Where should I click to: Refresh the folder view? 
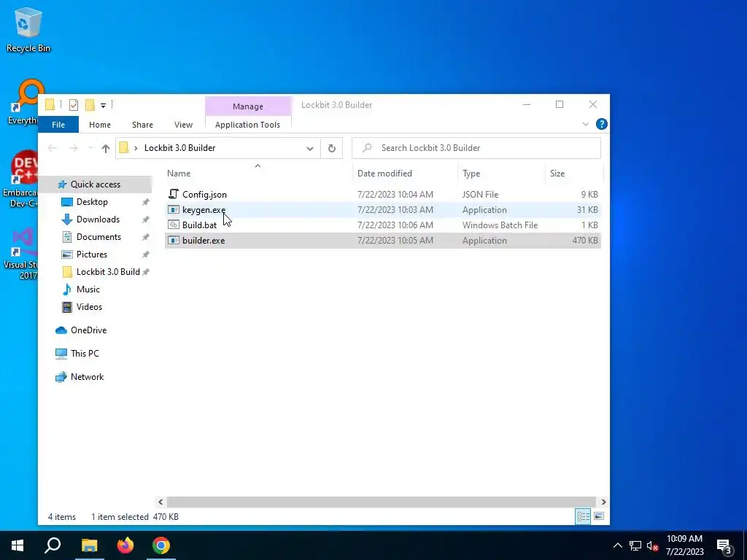tap(332, 148)
